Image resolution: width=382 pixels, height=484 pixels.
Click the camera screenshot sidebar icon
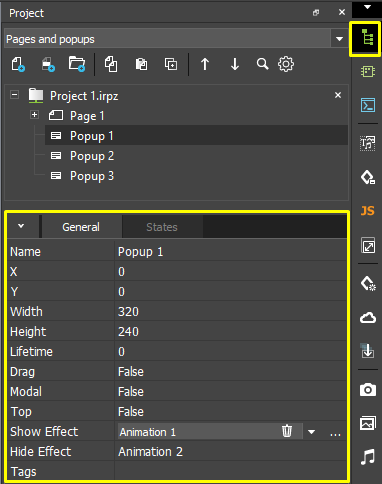(368, 389)
